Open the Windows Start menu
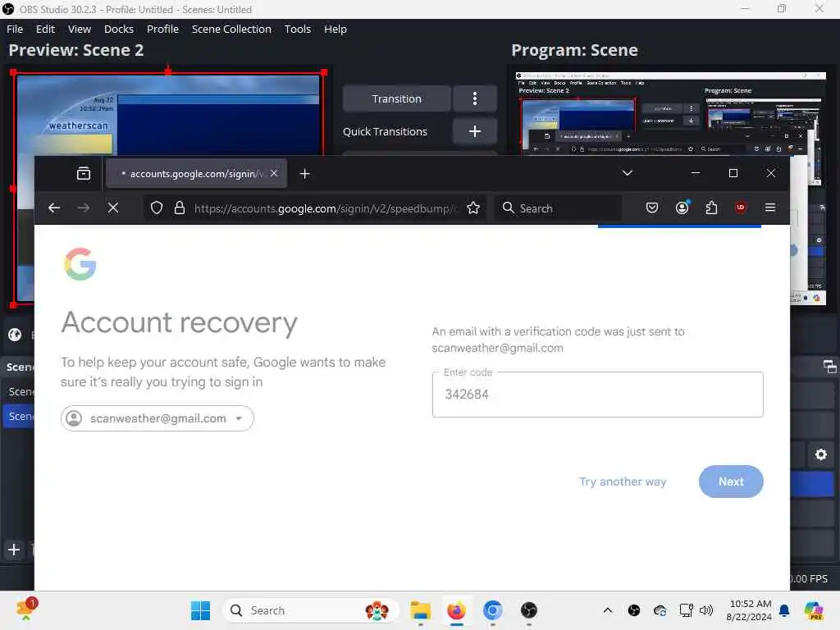Image resolution: width=840 pixels, height=630 pixels. 200,610
